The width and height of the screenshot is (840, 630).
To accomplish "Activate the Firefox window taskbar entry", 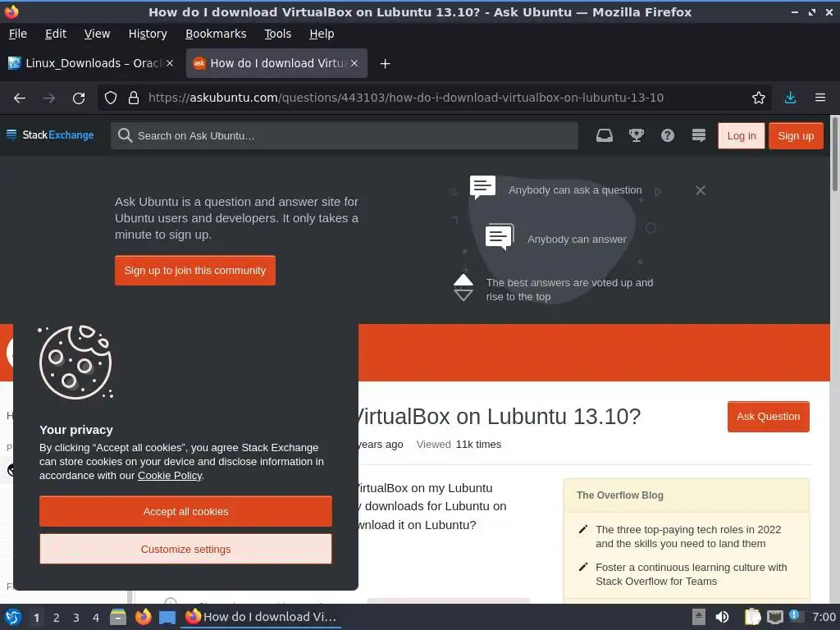I will (x=261, y=617).
